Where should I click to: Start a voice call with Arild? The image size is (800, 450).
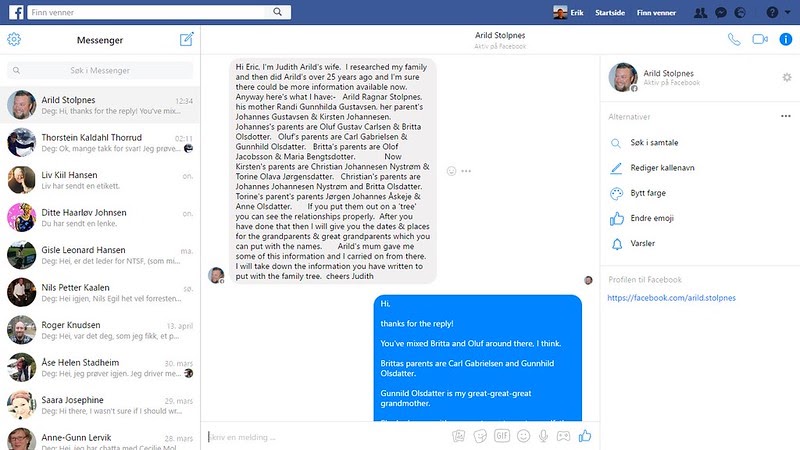pyautogui.click(x=734, y=39)
